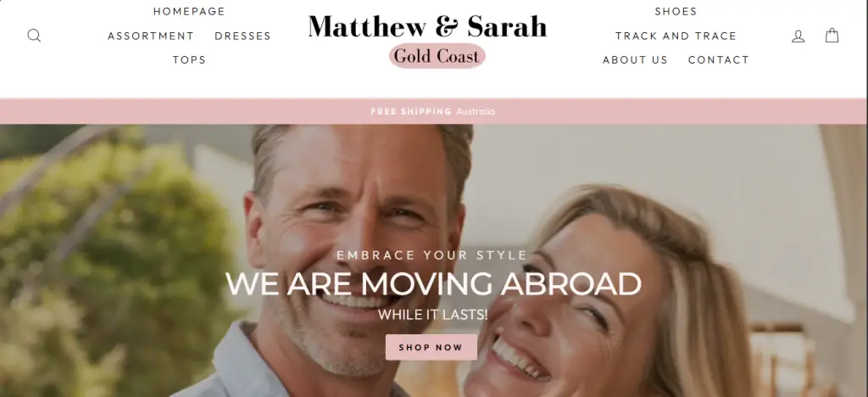Screen dimensions: 868x397
Task: Open the Shoes menu item
Action: click(676, 12)
